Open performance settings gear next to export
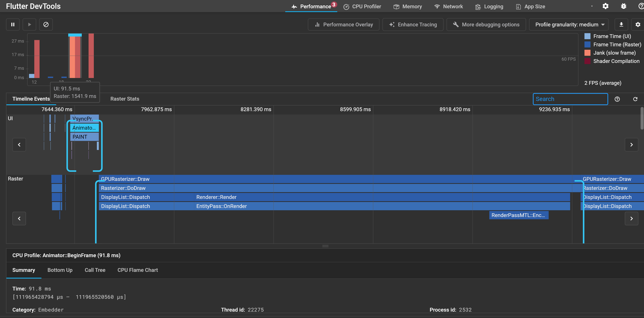The height and width of the screenshot is (318, 644). pos(638,24)
